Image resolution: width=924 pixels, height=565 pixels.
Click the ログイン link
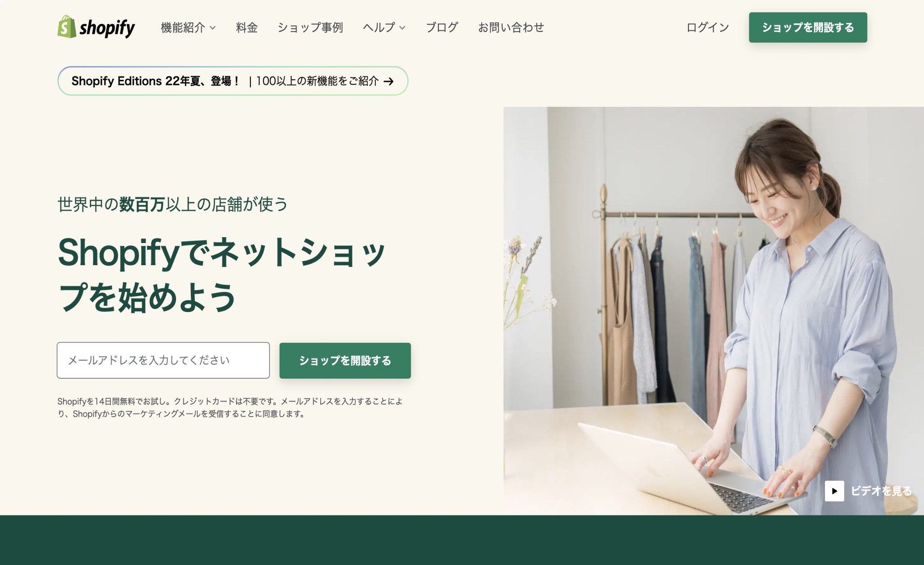pos(708,28)
